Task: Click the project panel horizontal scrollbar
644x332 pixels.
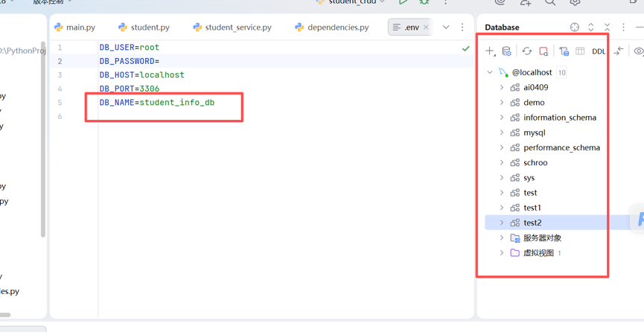Action: pyautogui.click(x=5, y=315)
